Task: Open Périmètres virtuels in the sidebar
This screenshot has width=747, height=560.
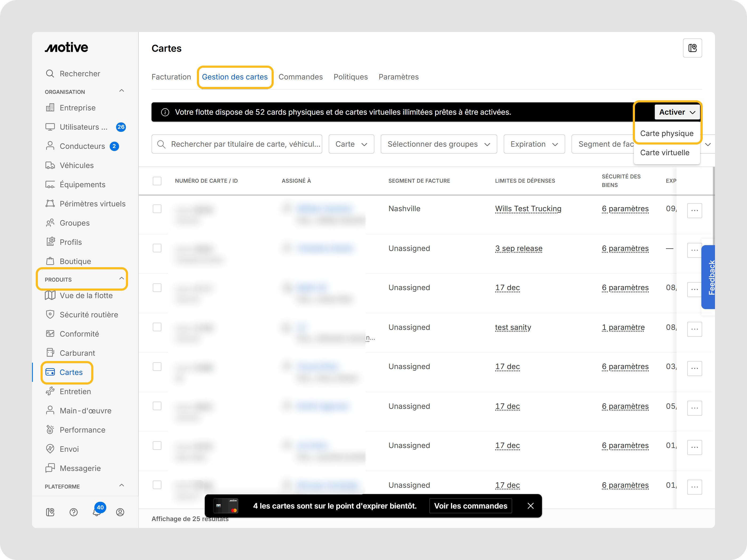Action: (85, 204)
